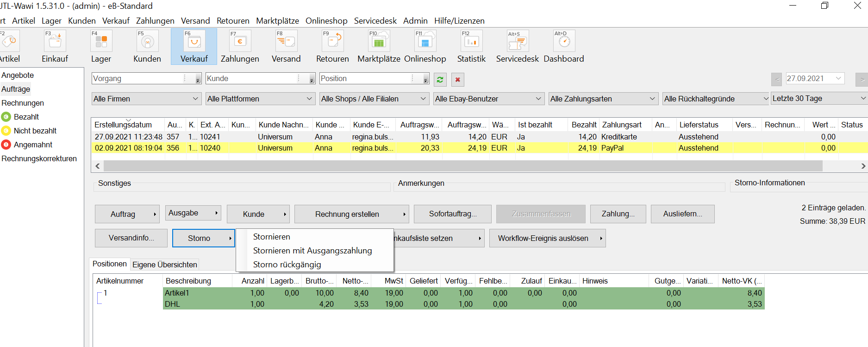Open the Zahlungen toolbar icon
This screenshot has height=347, width=868.
(x=240, y=46)
